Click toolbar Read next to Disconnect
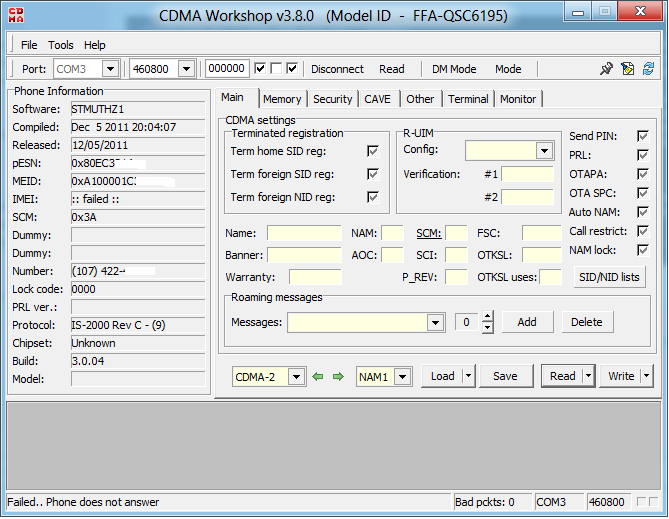This screenshot has width=669, height=519. 392,69
